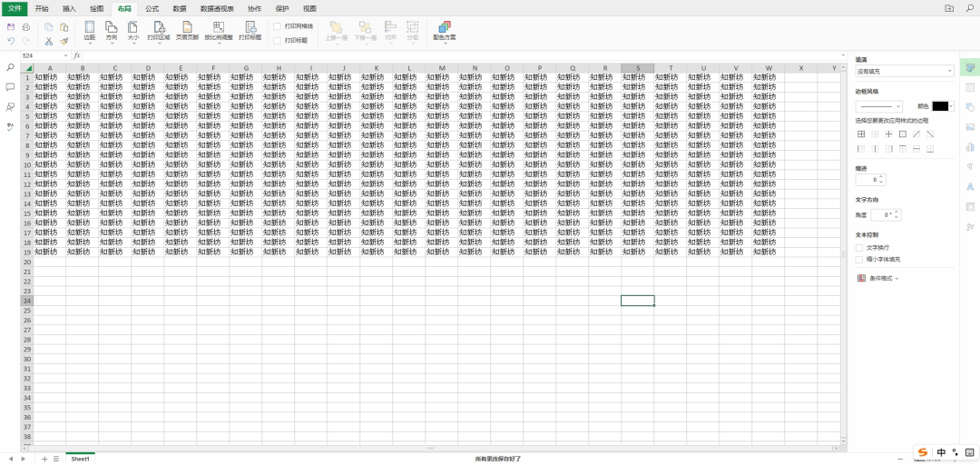980x465 pixels.
Task: Click the save icon in toolbar
Action: tap(11, 27)
